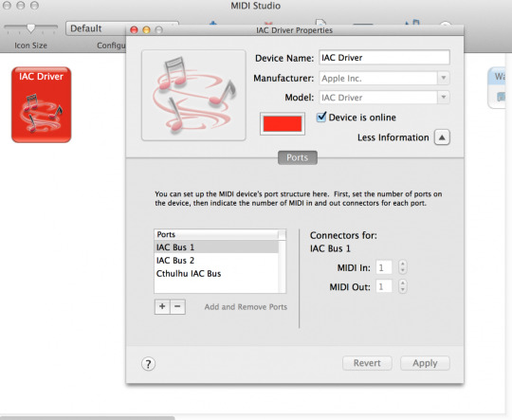Select IAC Bus 1 in Ports list
Viewport: 512px width, 420px height.
coord(216,247)
